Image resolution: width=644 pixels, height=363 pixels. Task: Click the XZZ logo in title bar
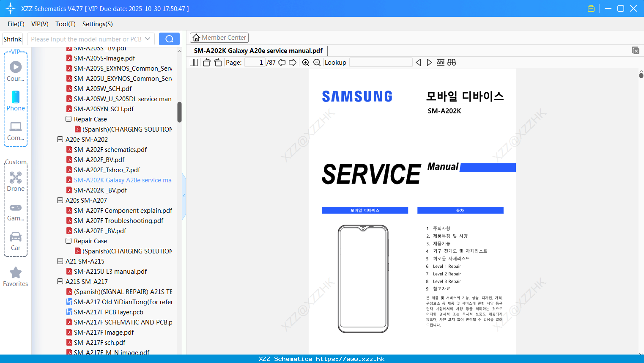pos(11,8)
